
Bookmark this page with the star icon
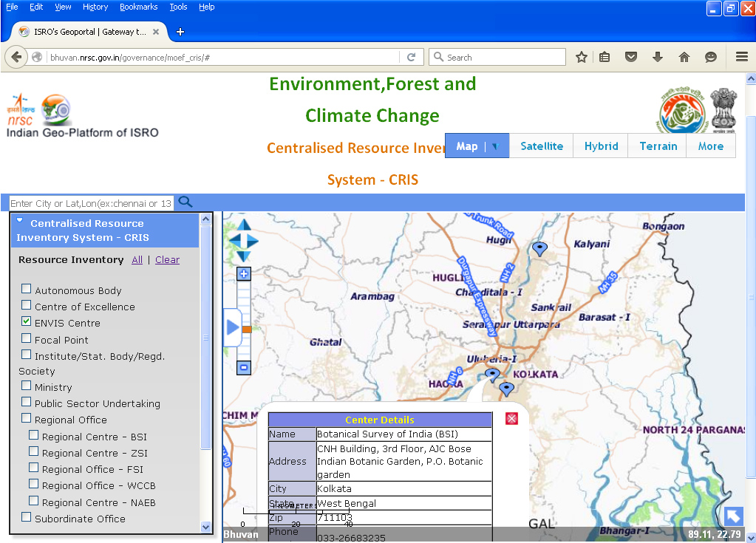(582, 58)
